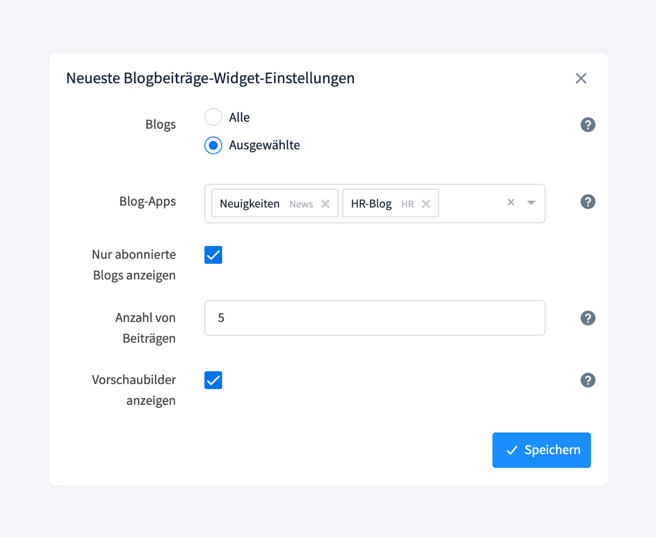Viewport: 656px width, 537px height.
Task: Open help for Anzahl von Beiträgen
Action: click(x=588, y=318)
